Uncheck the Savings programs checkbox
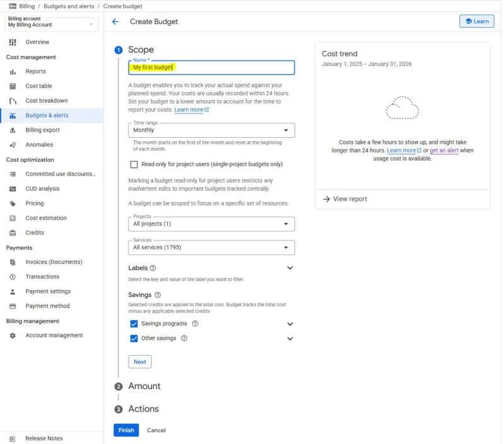This screenshot has width=504, height=444. [134, 324]
